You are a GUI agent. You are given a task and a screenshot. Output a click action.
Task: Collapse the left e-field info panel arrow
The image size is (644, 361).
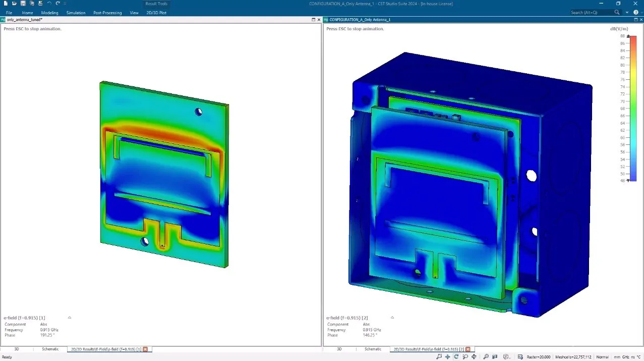(x=70, y=318)
